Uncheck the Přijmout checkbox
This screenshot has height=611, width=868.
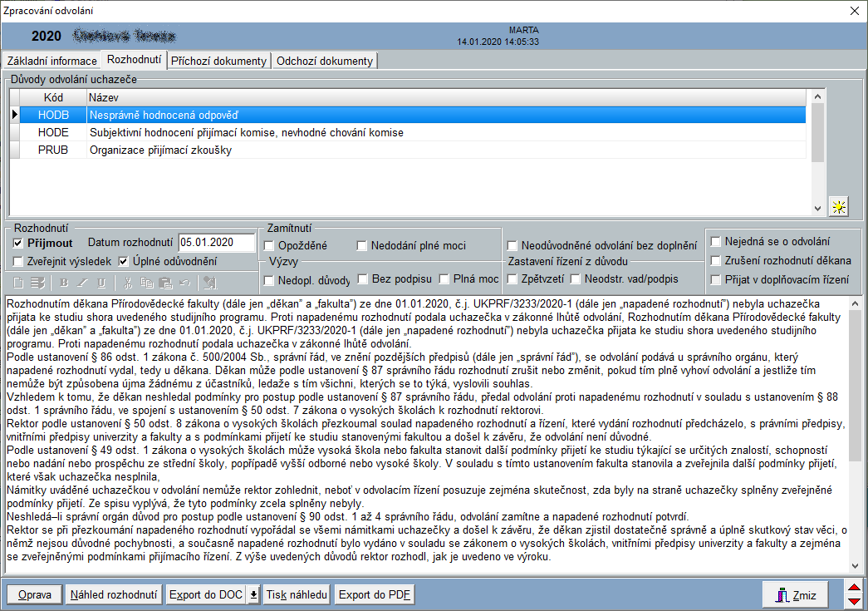[x=19, y=244]
